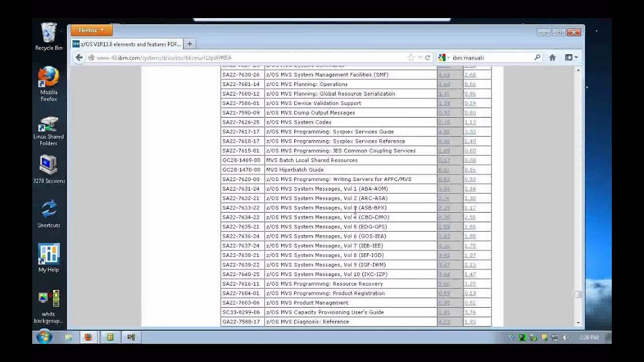Select order number SA22-7630-26
The height and width of the screenshot is (362, 644).
(241, 75)
